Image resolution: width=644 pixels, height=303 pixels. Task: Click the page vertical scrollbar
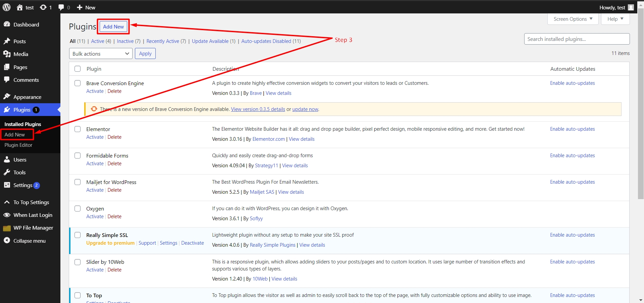coord(641,104)
